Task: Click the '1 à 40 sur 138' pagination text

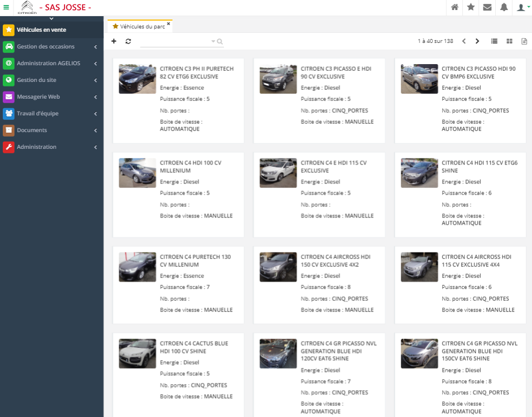Action: [435, 41]
